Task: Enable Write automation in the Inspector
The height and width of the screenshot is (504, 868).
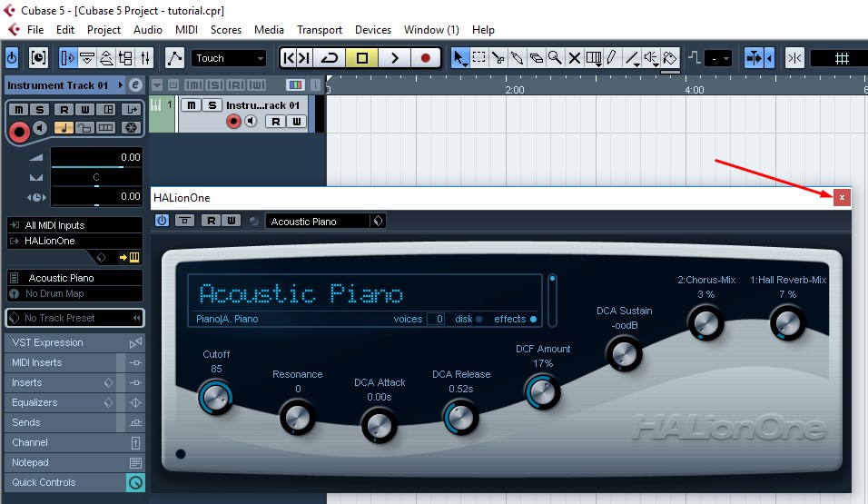Action: pyautogui.click(x=85, y=110)
